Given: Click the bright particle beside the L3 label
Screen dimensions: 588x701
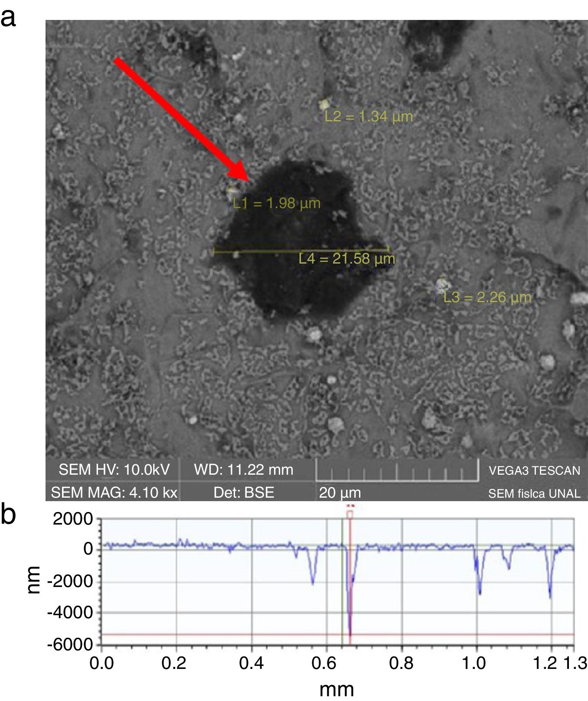Looking at the screenshot, I should (441, 285).
